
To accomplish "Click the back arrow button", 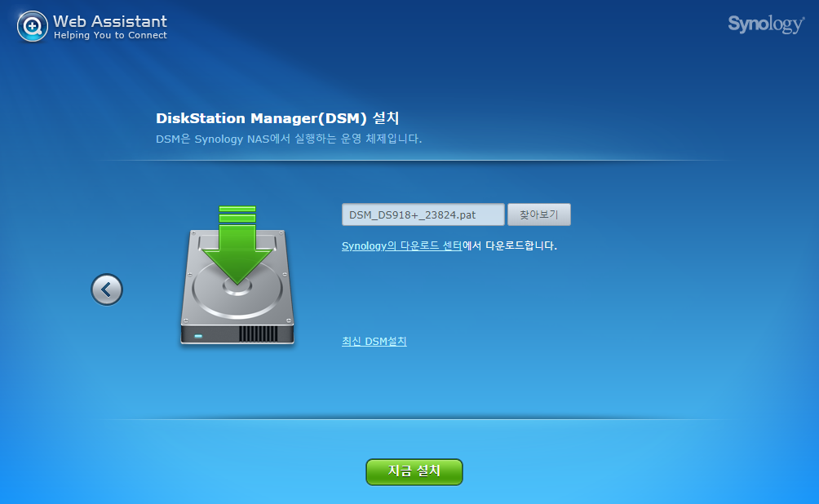I will click(x=107, y=290).
